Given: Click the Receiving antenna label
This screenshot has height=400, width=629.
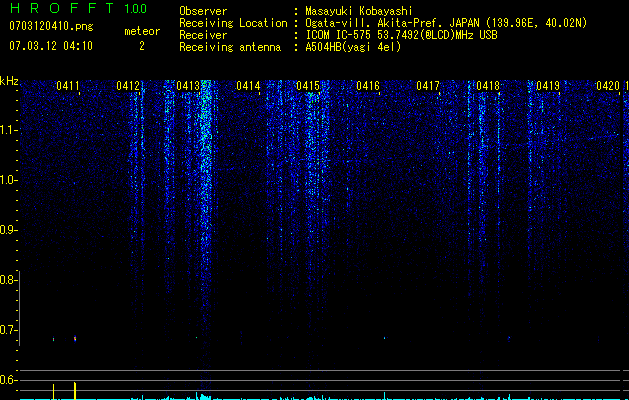Looking at the screenshot, I should [x=230, y=47].
